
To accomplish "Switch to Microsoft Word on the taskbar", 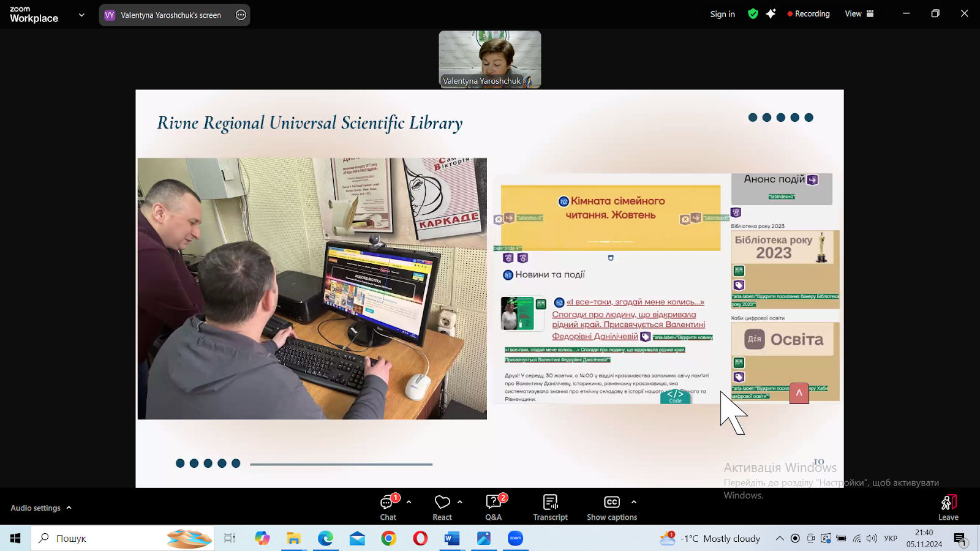I will (452, 538).
